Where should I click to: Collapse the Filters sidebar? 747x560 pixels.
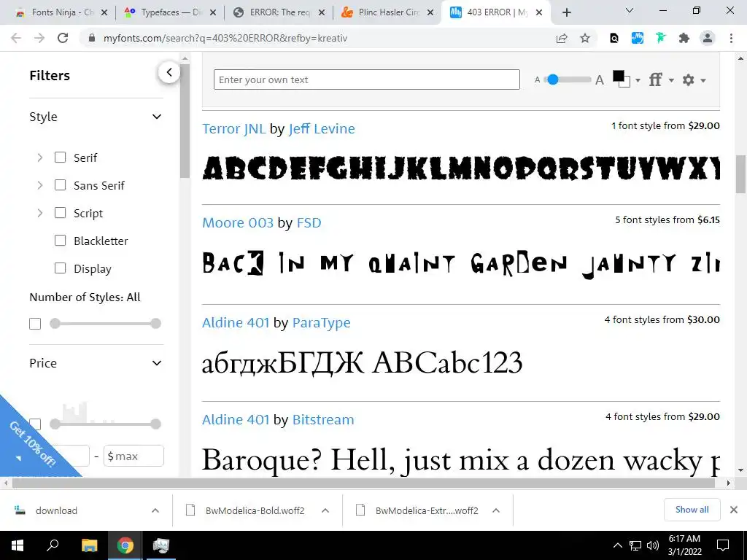click(x=169, y=72)
